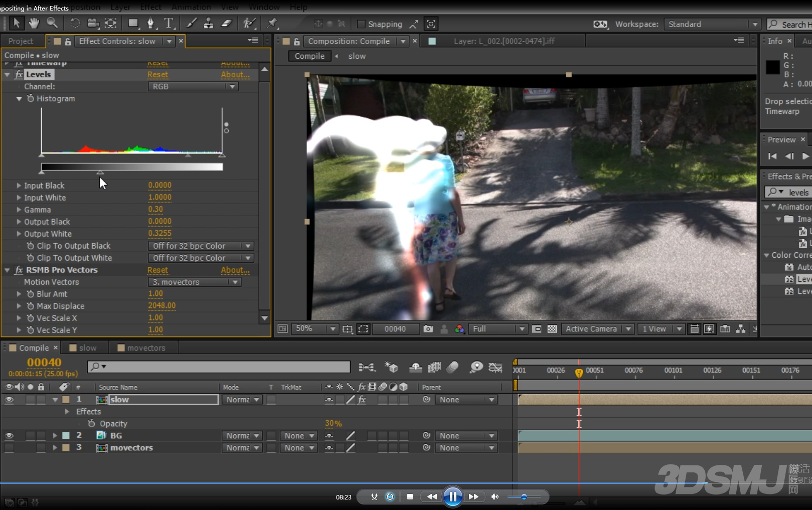Enable the Snapping checkbox
The height and width of the screenshot is (510, 812).
pos(361,24)
